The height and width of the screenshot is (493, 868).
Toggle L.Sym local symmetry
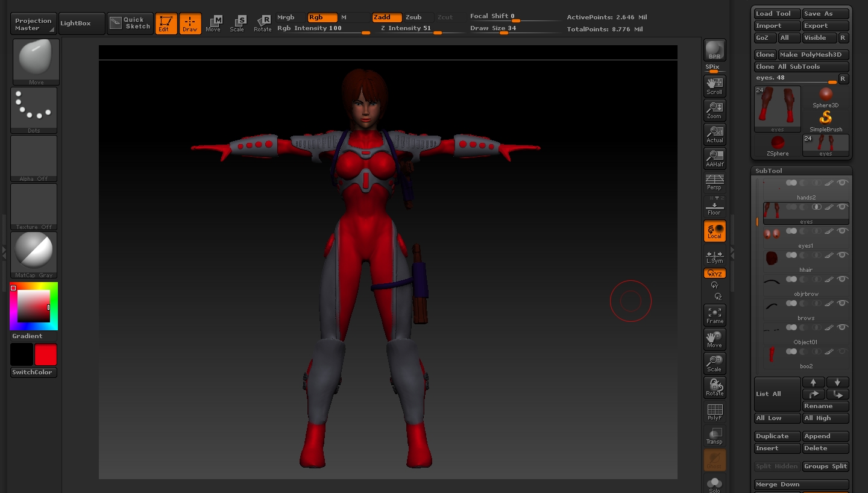coord(714,256)
